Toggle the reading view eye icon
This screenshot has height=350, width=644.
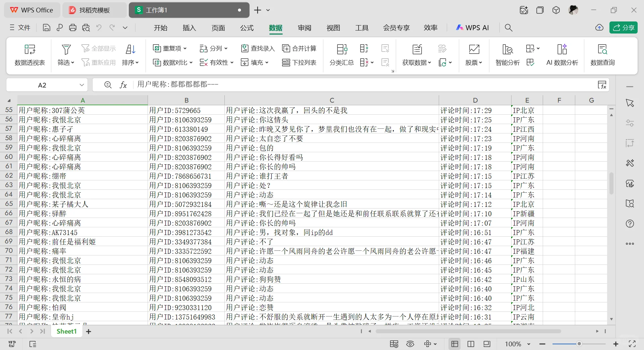click(410, 344)
